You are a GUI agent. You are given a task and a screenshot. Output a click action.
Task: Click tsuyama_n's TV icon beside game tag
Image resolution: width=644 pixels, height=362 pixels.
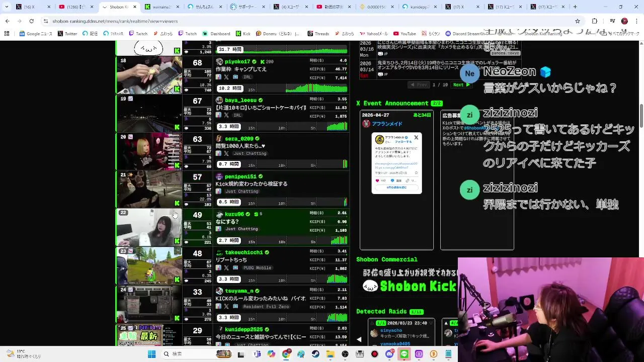click(235, 306)
